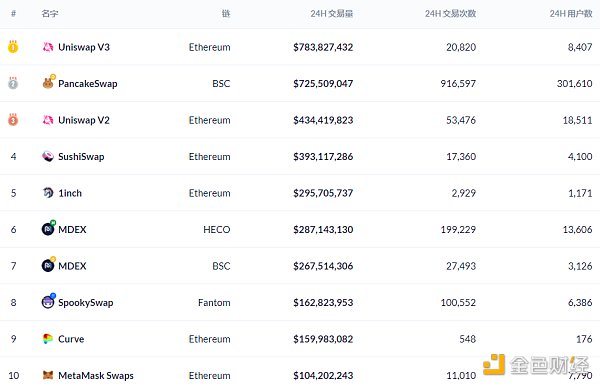Click the MetaMask Swaps fox icon
600x386 pixels.
[x=48, y=375]
